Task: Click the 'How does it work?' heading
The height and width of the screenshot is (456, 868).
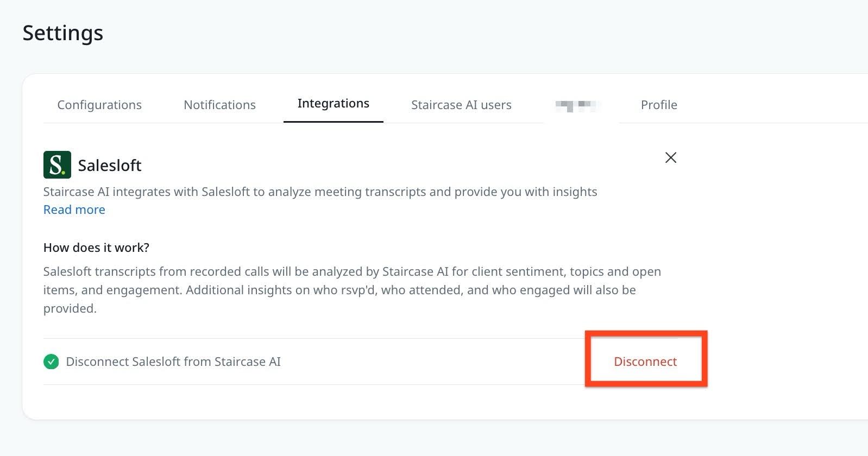Action: 96,248
